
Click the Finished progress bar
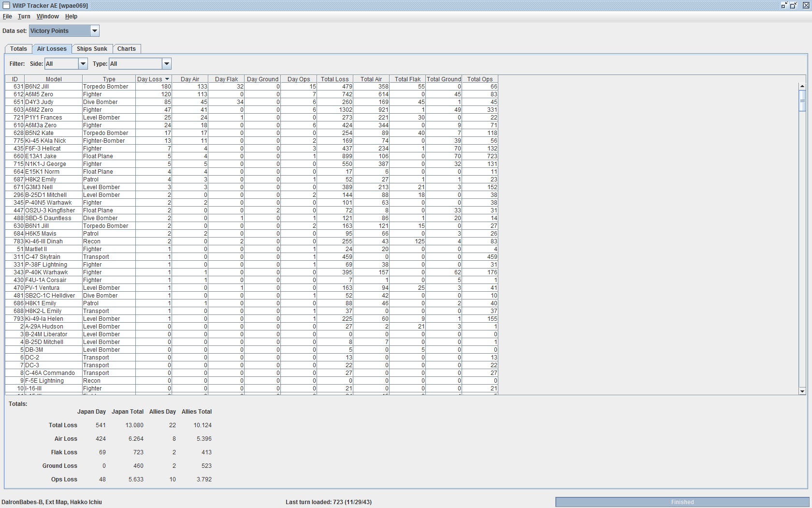(x=682, y=502)
